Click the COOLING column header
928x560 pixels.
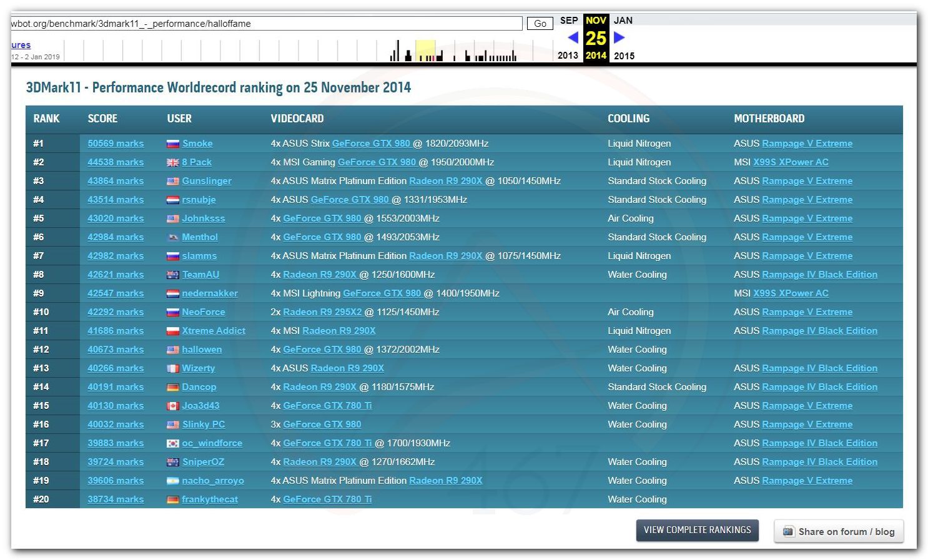point(629,119)
